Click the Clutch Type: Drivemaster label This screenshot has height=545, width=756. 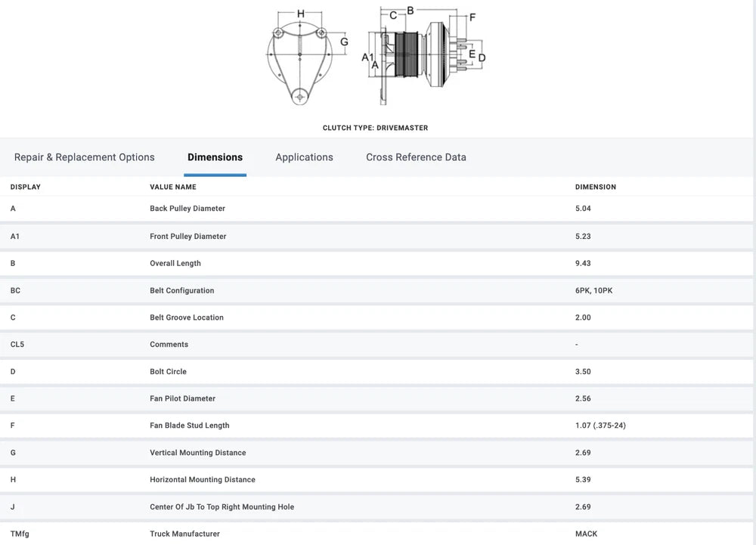point(375,128)
